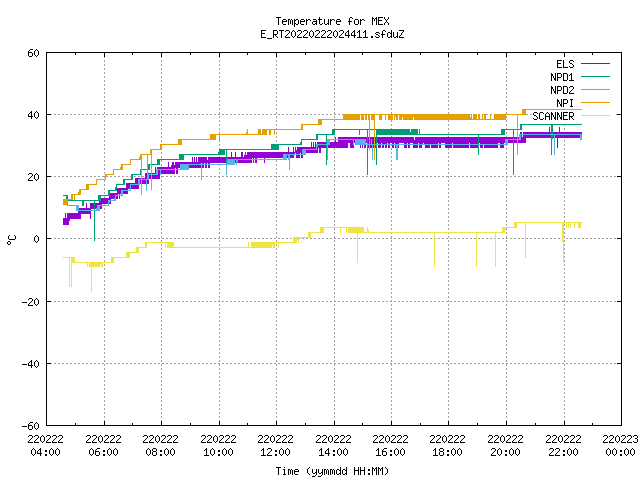
Task: Click the x-axis tick 220222 04:00
Action: tap(46, 446)
